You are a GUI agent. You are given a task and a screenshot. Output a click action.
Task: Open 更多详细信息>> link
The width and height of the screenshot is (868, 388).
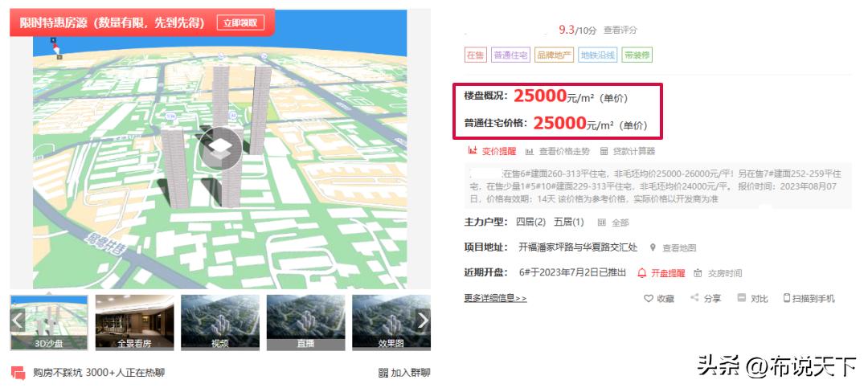click(x=495, y=298)
